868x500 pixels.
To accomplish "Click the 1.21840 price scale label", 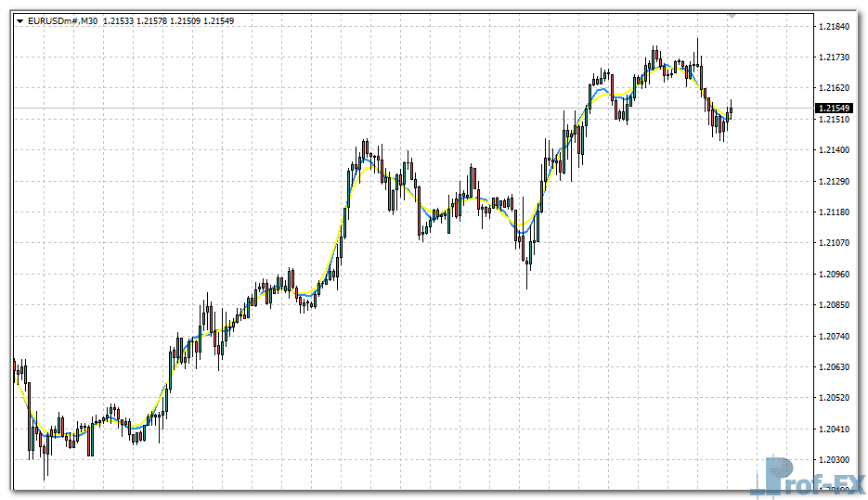I will click(836, 27).
